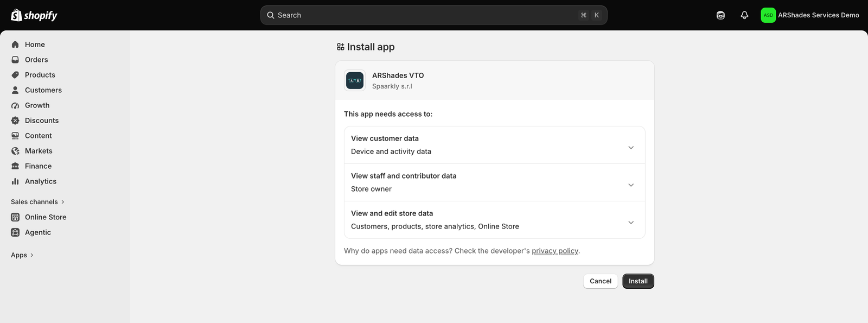Click the ⌘ K shortcut hint in the search bar
Viewport: 868px width, 323px height.
pyautogui.click(x=590, y=15)
